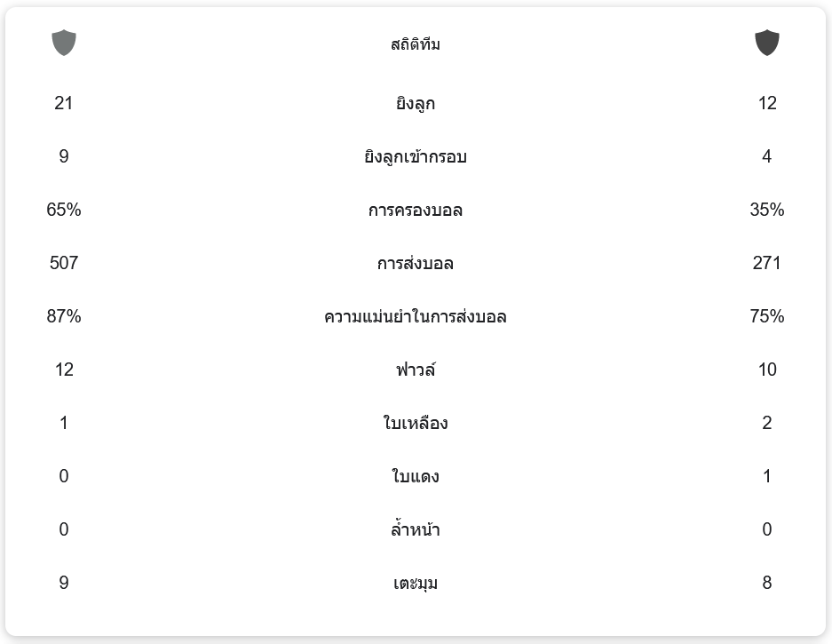Select the การส่งบอล stat label

[416, 264]
